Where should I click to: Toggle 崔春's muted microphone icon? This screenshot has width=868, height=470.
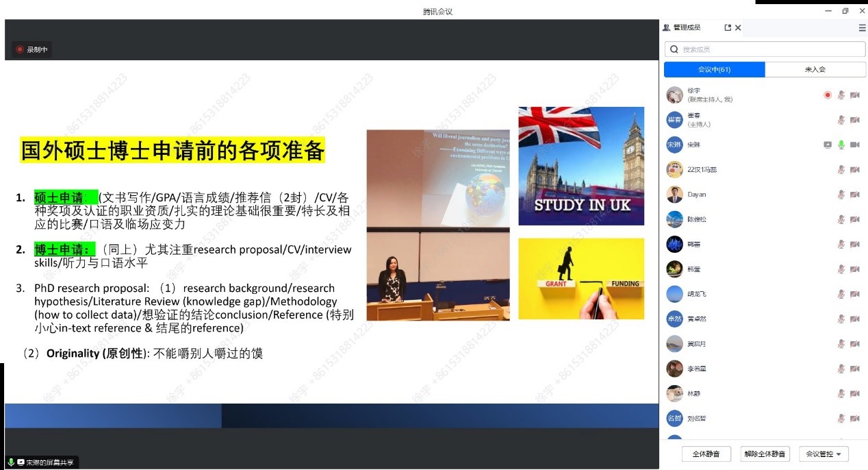coord(841,120)
